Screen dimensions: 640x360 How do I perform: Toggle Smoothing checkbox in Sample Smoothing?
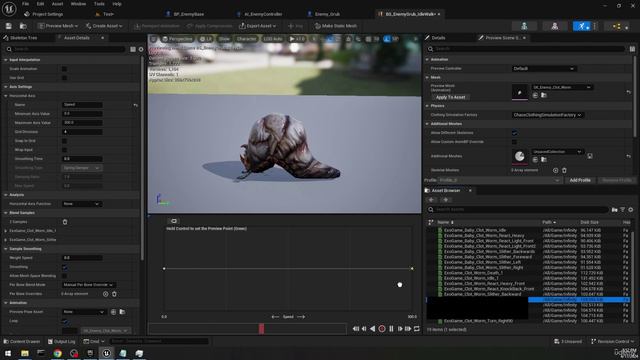(x=64, y=267)
